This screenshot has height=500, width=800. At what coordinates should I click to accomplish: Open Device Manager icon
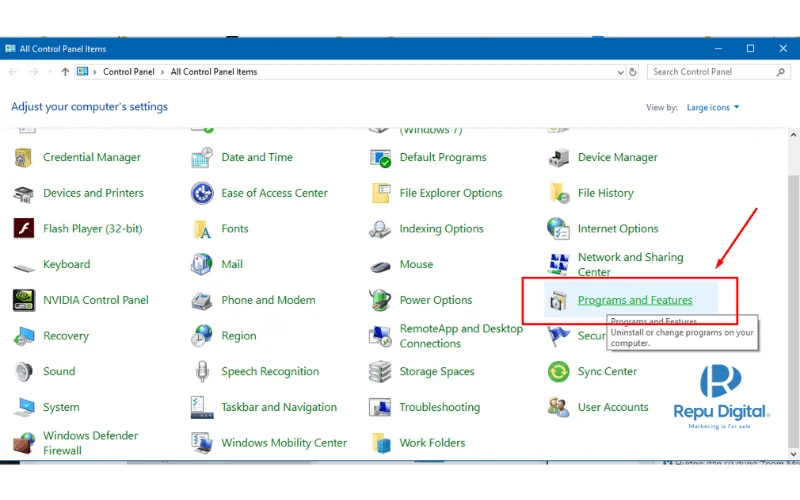coord(558,158)
